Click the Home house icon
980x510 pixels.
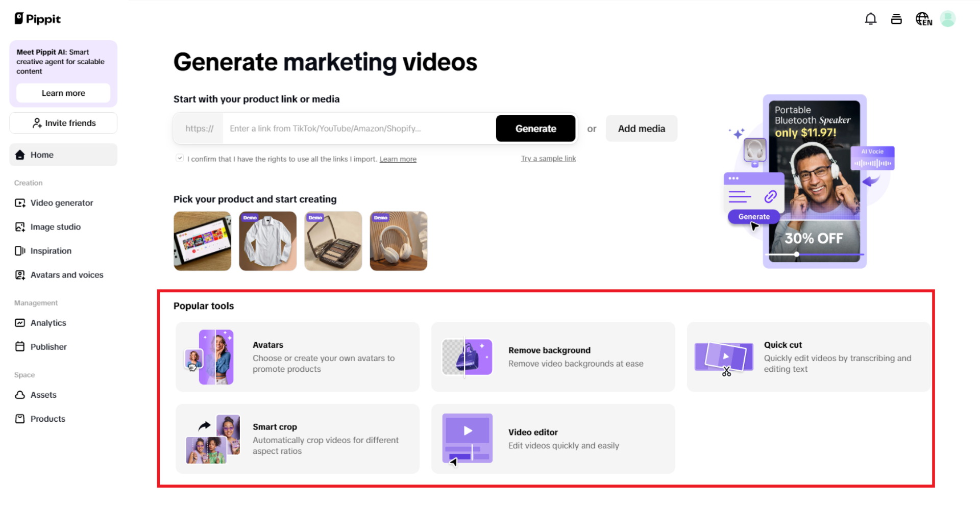(x=20, y=155)
